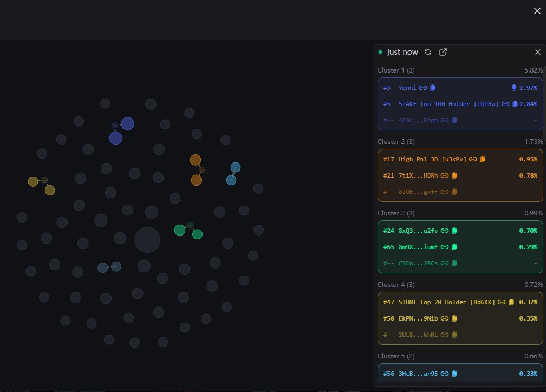Select the Yenni holder name

tap(407, 88)
